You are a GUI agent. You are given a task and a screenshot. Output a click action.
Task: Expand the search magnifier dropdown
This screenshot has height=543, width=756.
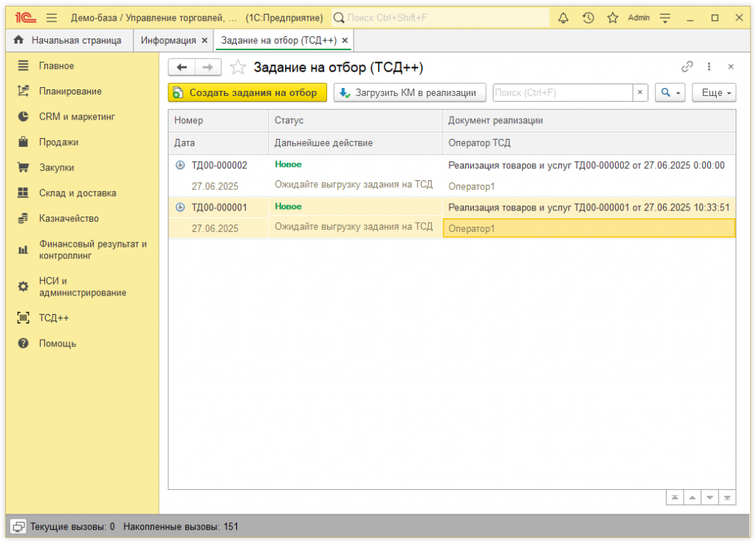(x=670, y=92)
